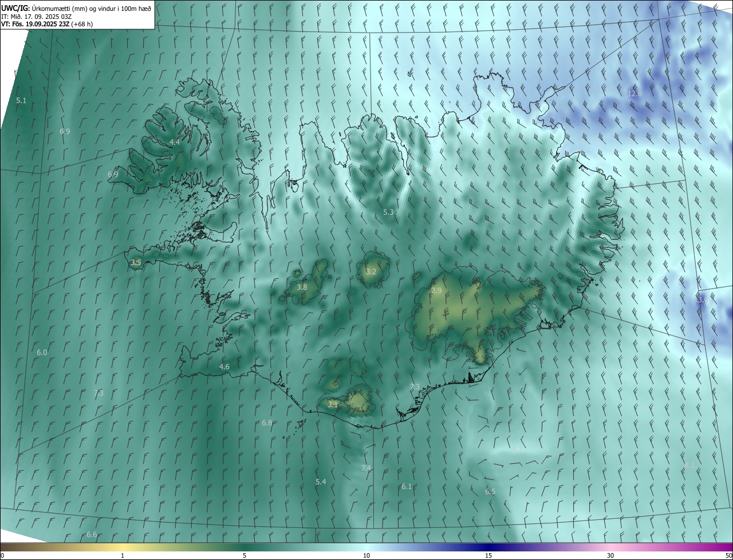Click the 4.4 value over the Westfjords
Image resolution: width=733 pixels, height=560 pixels.
[175, 142]
